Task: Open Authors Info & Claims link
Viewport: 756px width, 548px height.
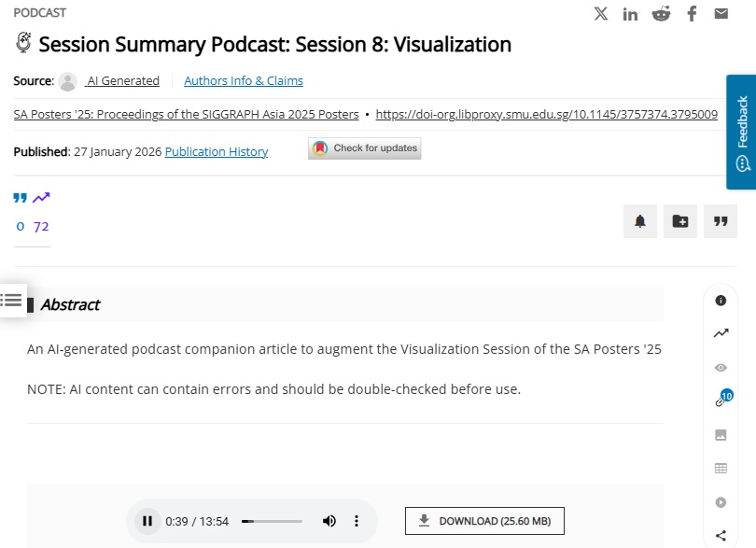Action: coord(243,81)
